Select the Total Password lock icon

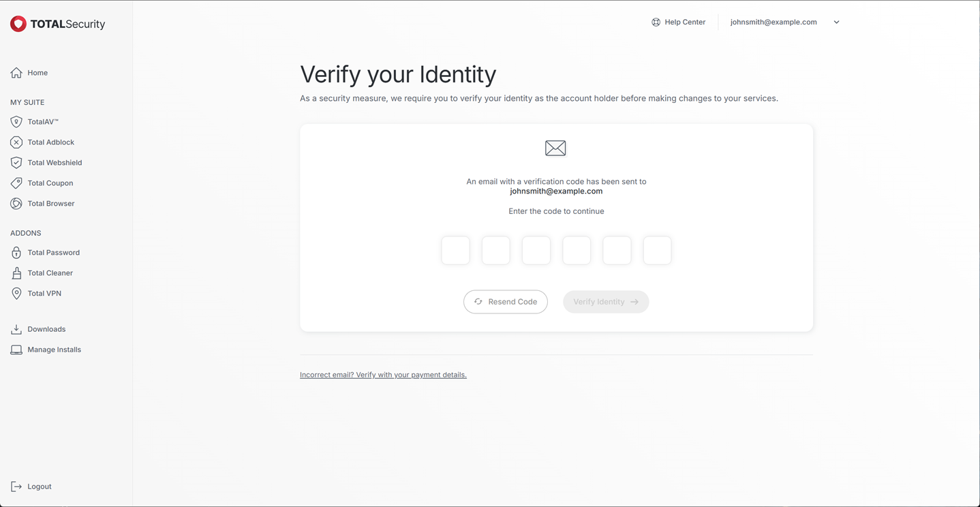tap(16, 253)
